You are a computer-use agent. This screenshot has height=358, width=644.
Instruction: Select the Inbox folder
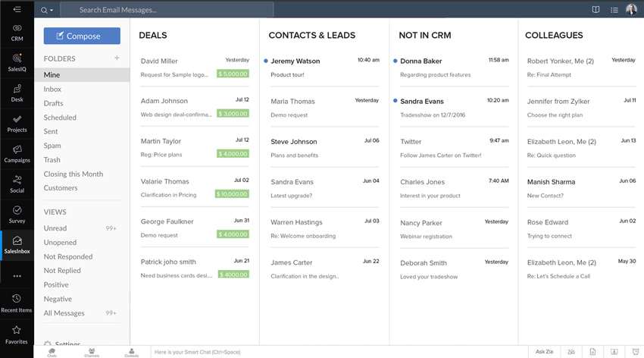[52, 89]
